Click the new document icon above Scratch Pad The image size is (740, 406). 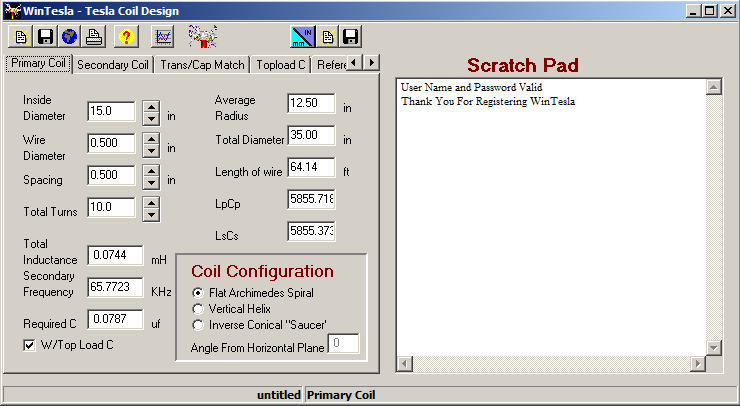328,36
